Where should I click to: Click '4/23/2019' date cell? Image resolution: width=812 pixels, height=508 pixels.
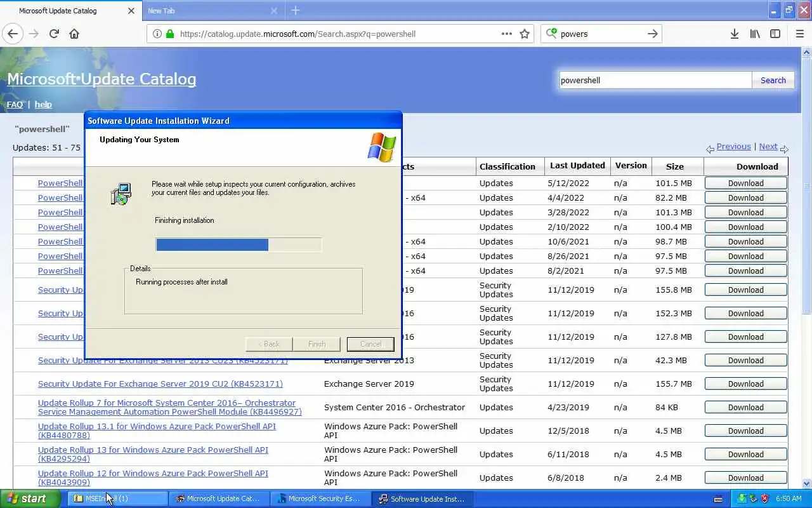(x=572, y=407)
